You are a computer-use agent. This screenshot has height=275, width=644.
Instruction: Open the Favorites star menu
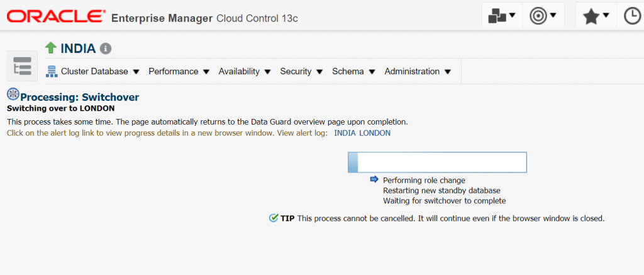[x=595, y=16]
